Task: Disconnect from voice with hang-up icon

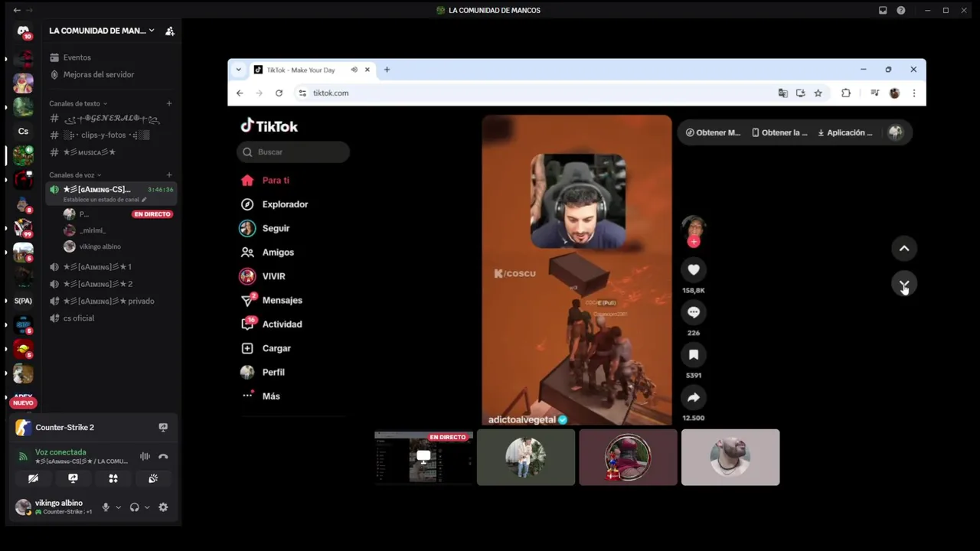Action: click(163, 456)
